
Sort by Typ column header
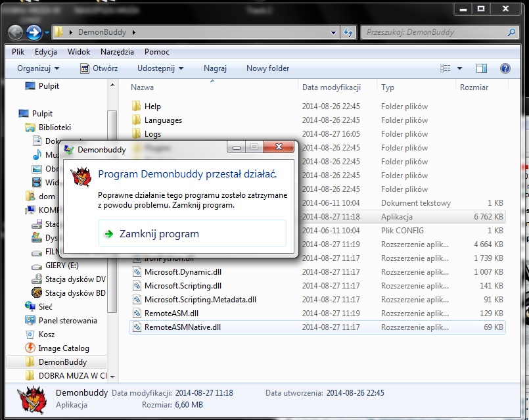click(388, 87)
